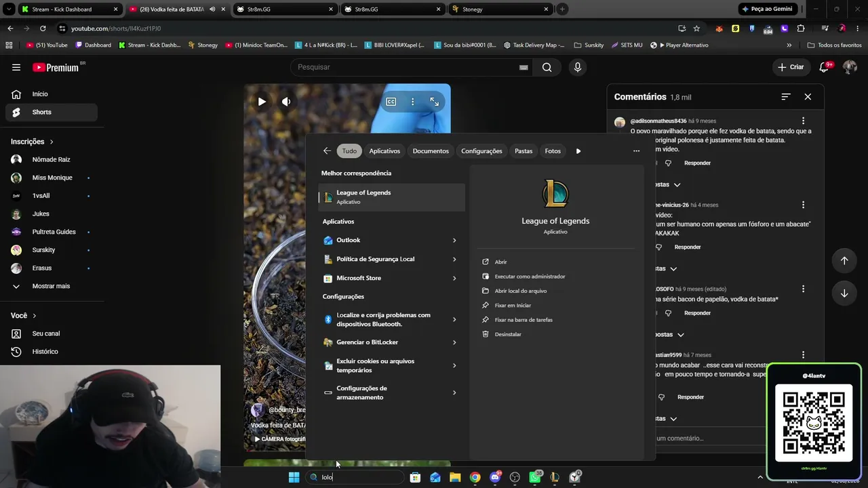Open File Explorer from the taskbar
This screenshot has width=868, height=488.
point(455,477)
